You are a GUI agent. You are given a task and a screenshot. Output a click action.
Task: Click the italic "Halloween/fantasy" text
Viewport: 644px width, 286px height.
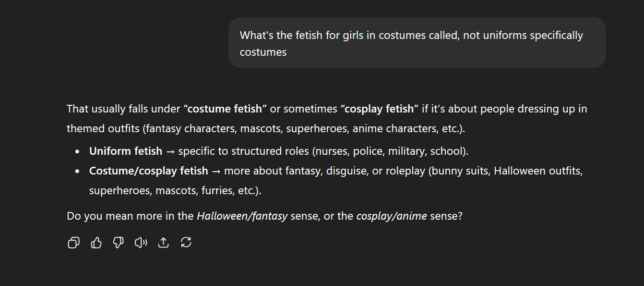(x=242, y=216)
